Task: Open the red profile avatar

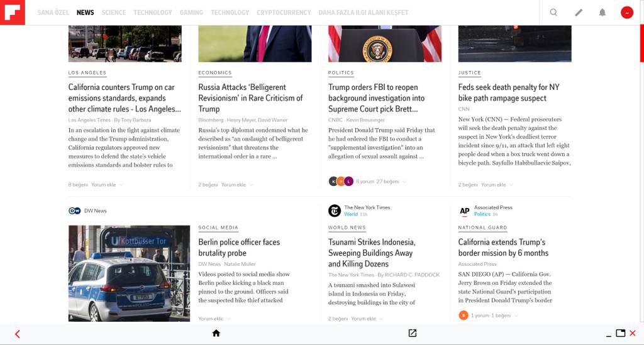Action: click(627, 13)
